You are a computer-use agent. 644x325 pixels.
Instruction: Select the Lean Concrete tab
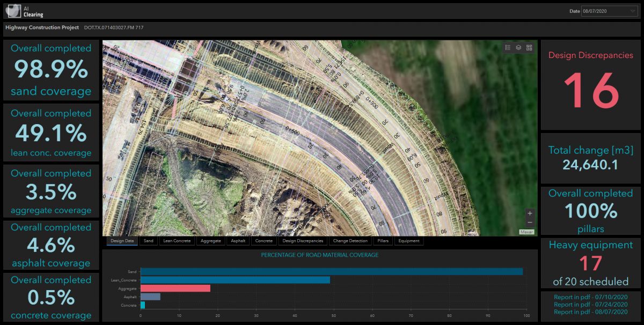click(x=177, y=241)
